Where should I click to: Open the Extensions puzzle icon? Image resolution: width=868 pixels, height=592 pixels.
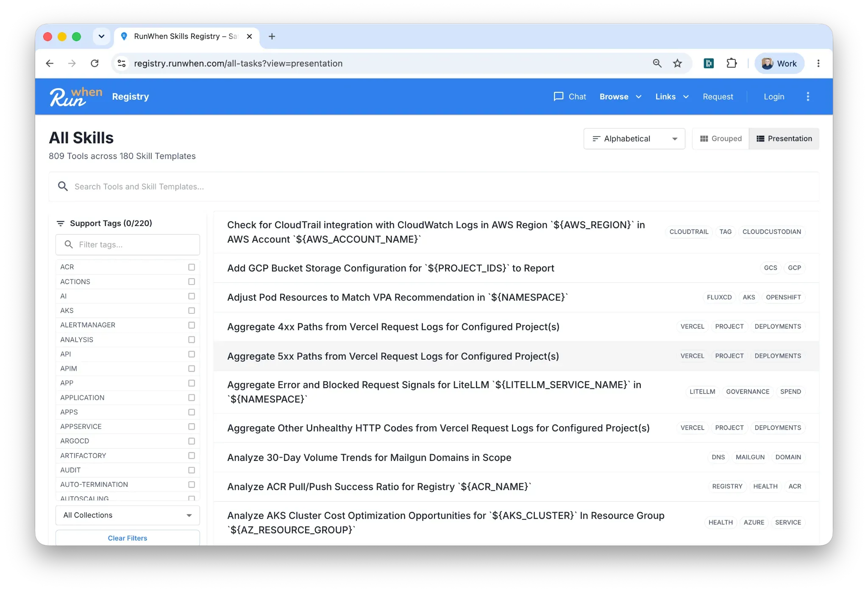[x=732, y=63]
